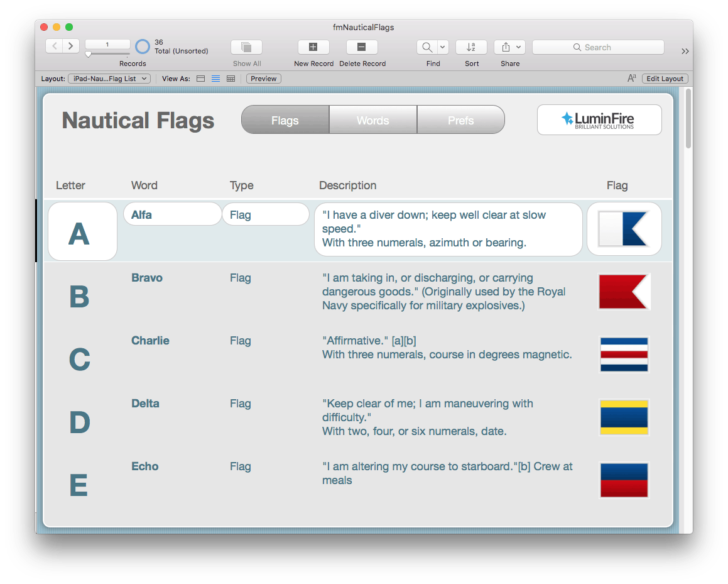
Task: Click the Delta flag image
Action: (x=624, y=417)
